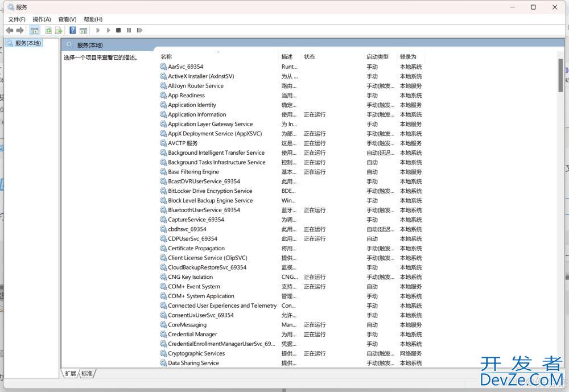Click the vertical scrollbar thumb of the services list
The height and width of the screenshot is (392, 569).
(561, 75)
